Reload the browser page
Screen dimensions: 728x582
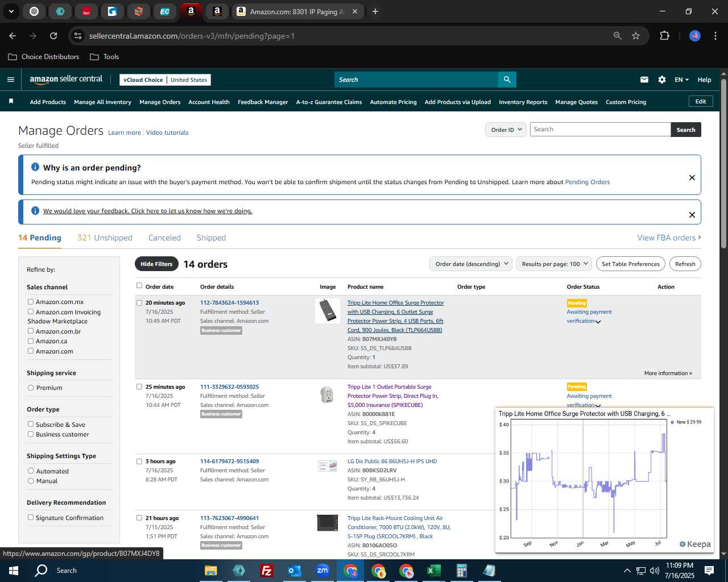[x=53, y=36]
